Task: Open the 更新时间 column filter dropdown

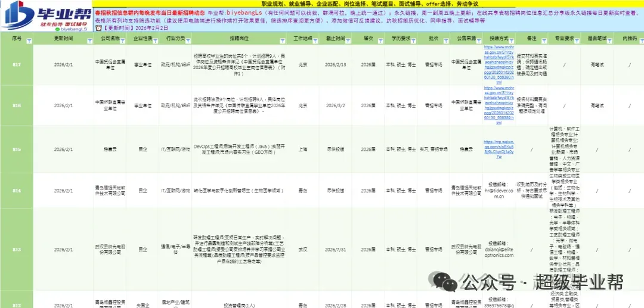Action: click(89, 41)
